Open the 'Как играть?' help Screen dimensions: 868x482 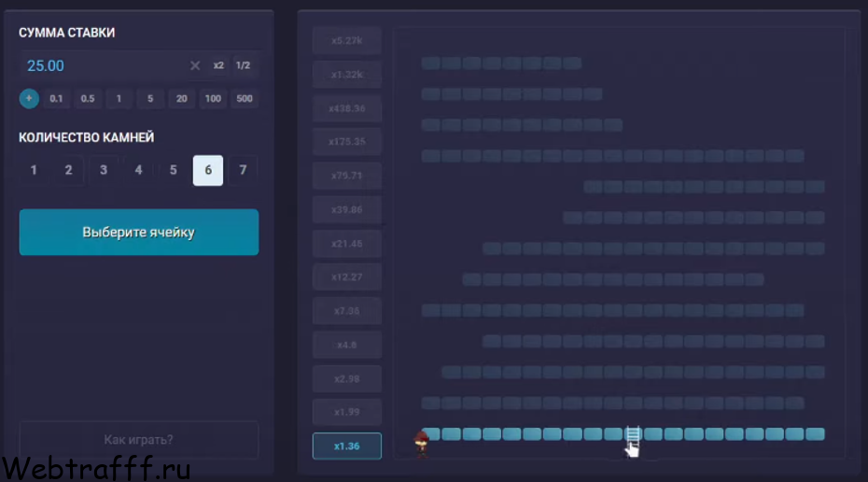139,440
